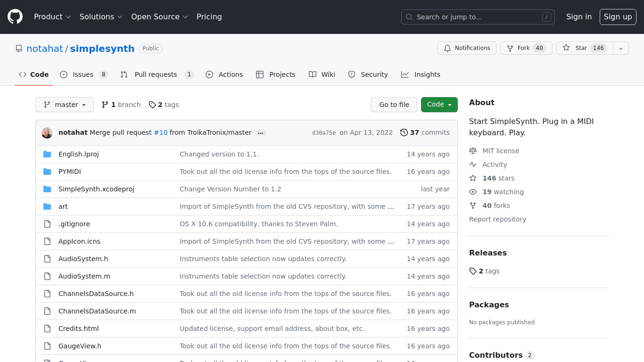This screenshot has width=644, height=362.
Task: Expand commit message ellipsis button
Action: (261, 133)
